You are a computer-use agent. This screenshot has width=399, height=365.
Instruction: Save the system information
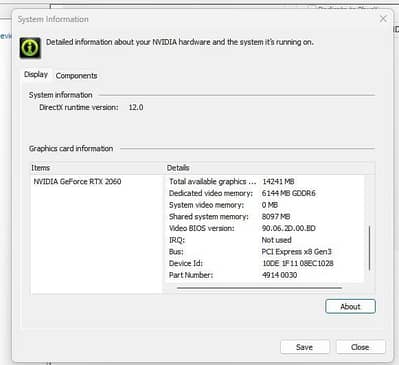point(305,347)
